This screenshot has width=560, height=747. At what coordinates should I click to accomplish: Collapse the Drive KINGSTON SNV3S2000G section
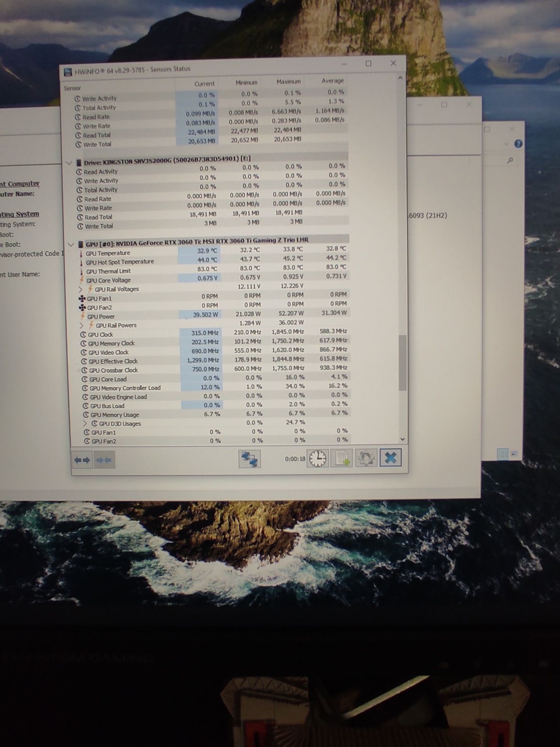coord(69,162)
